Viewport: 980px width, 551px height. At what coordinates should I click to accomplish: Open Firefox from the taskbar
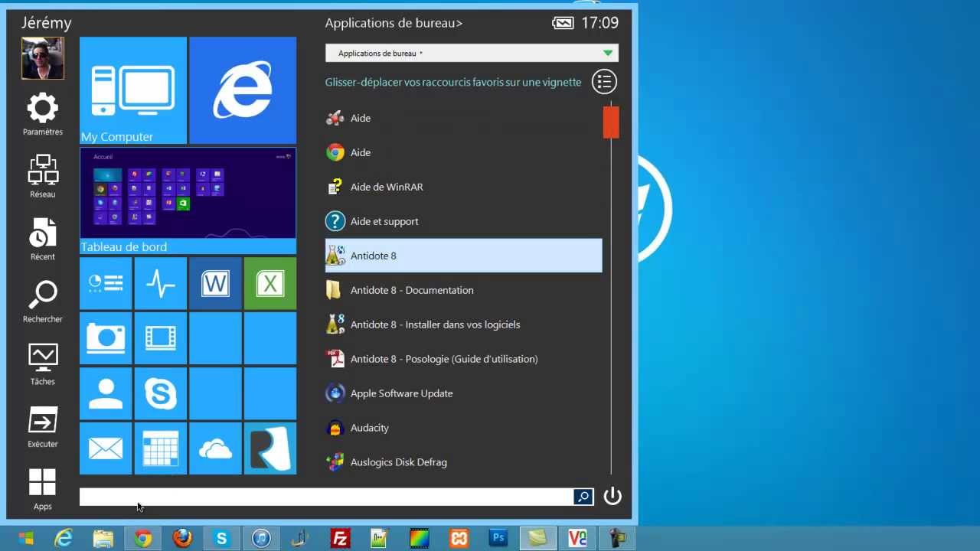click(182, 539)
